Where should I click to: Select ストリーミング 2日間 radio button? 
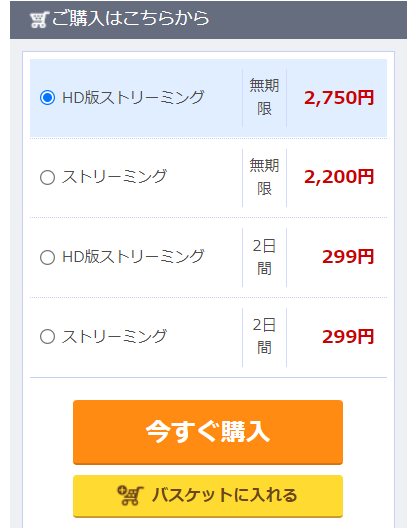47,337
